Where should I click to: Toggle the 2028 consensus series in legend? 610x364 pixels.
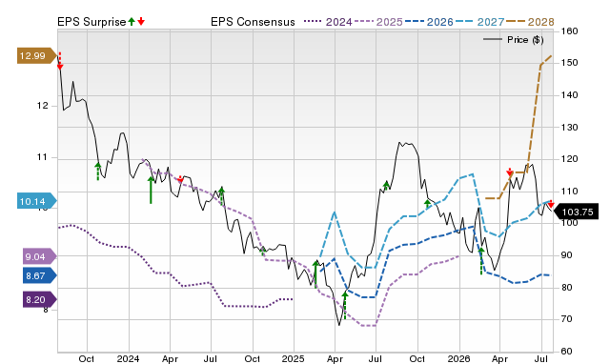[x=530, y=22]
